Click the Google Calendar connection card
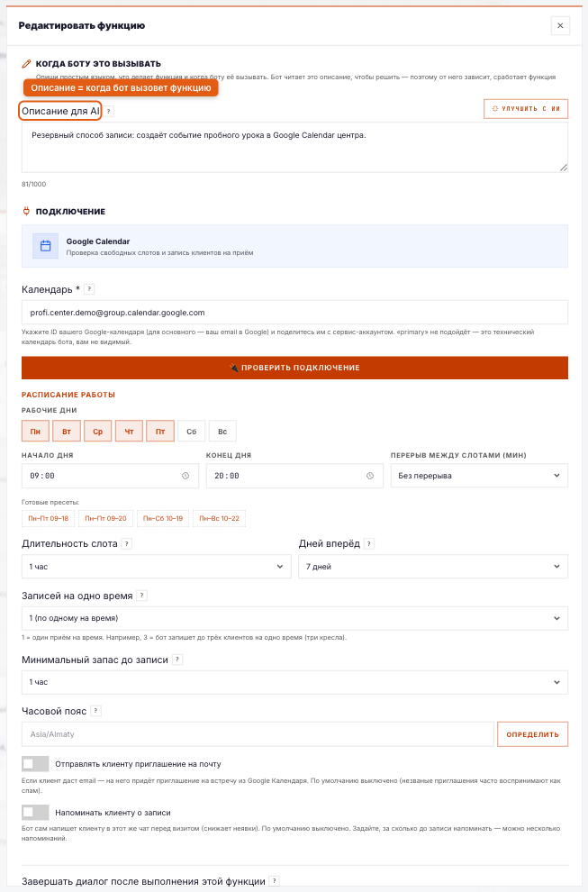 [294, 246]
